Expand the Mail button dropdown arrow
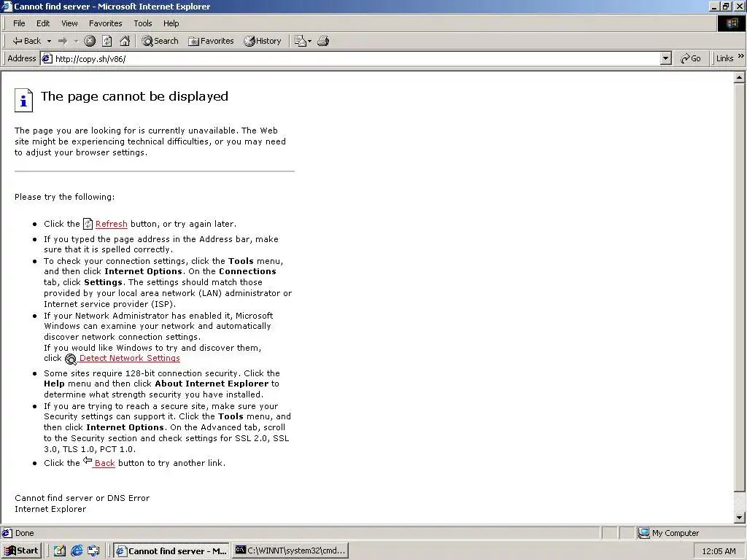The image size is (747, 560). pos(309,41)
